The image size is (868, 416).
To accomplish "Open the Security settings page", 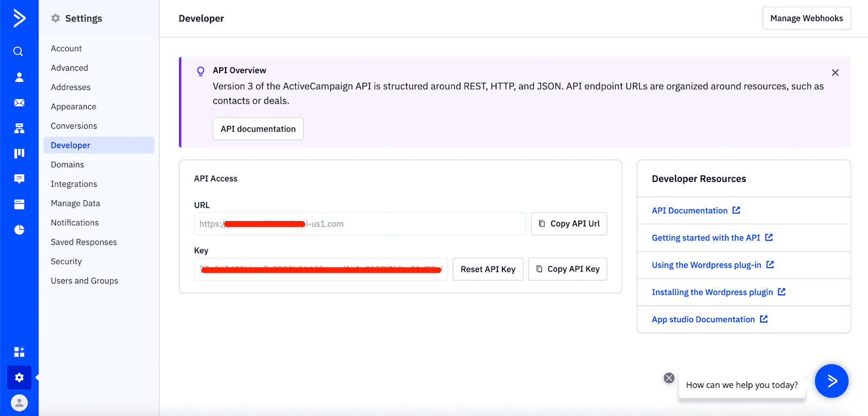I will pyautogui.click(x=66, y=261).
